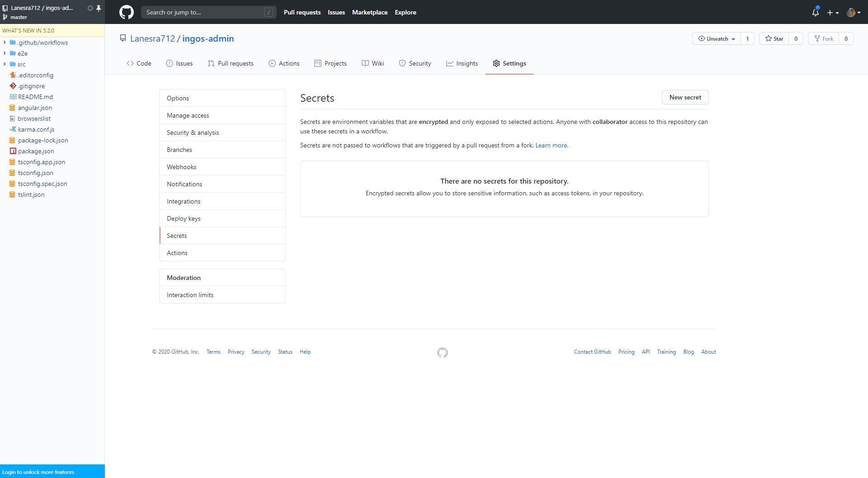Click the GitHub mark in page footer
Screen dimensions: 868x478
click(442, 352)
